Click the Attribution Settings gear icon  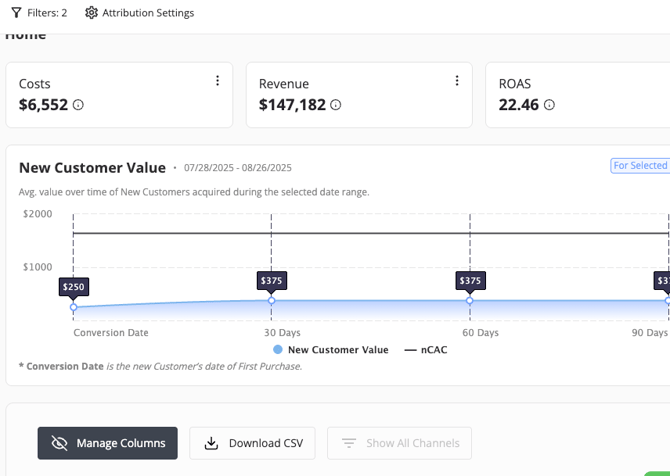[91, 13]
